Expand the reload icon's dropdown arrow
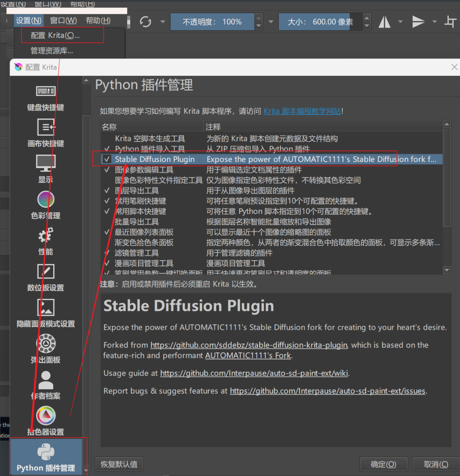Screen dimensions: 460x476 (163, 22)
